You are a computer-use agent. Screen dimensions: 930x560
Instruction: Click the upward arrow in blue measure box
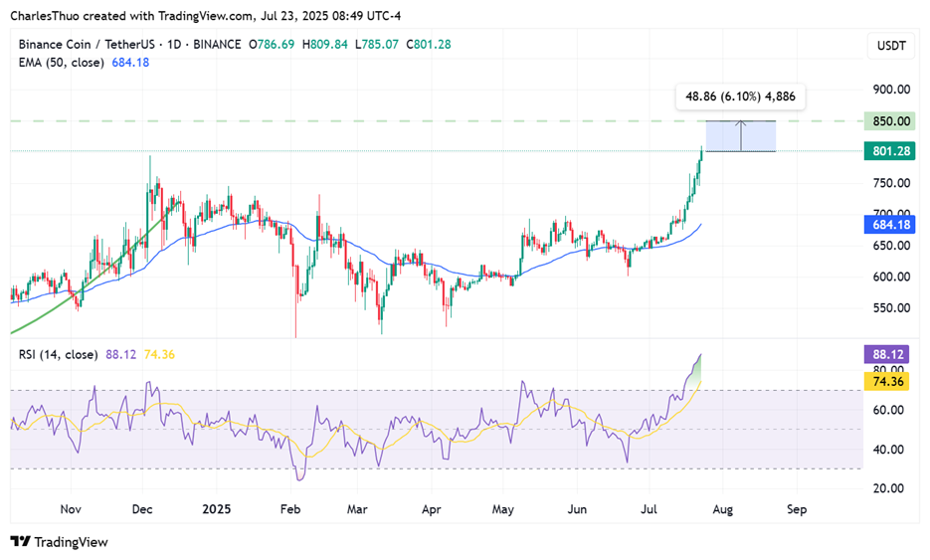pyautogui.click(x=740, y=135)
